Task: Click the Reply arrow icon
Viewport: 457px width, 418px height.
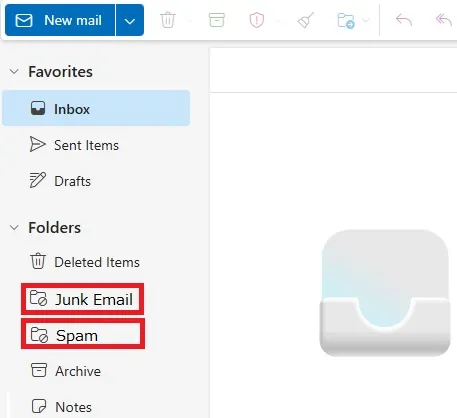Action: 404,20
